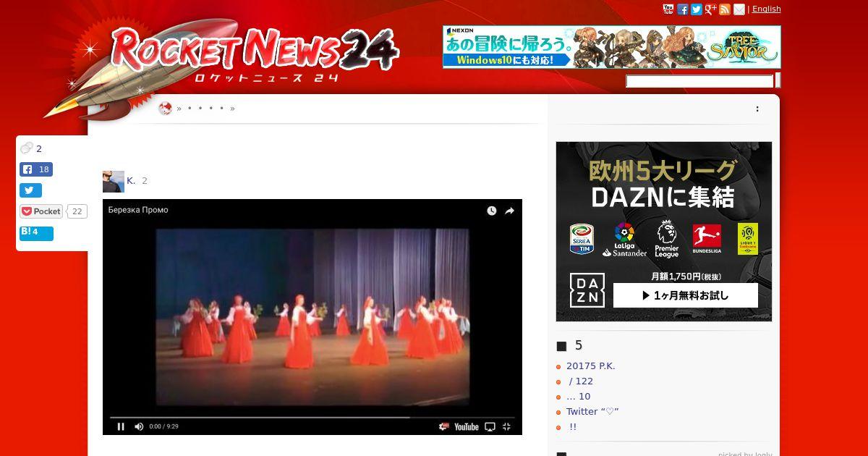
Task: Share on Facebook button showing 18
Action: click(x=36, y=169)
